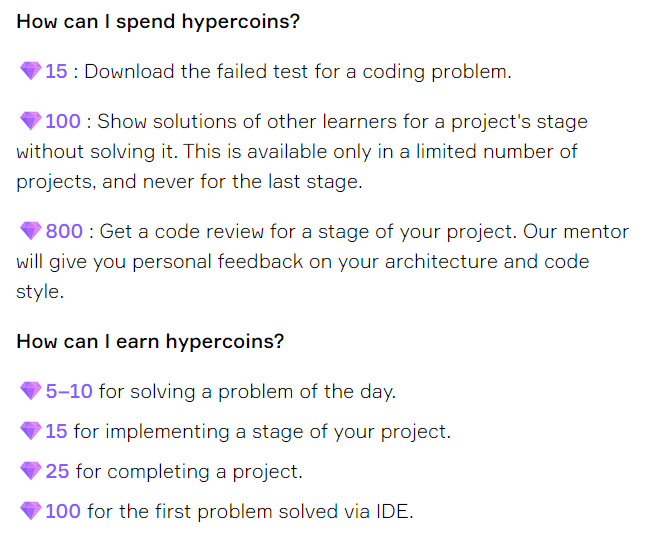
Task: Click the purple 25 hypercoin amount
Action: click(x=57, y=471)
